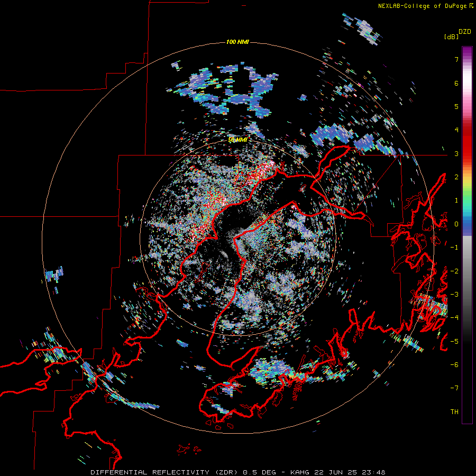Click the DZD product label above colorbar

(465, 32)
